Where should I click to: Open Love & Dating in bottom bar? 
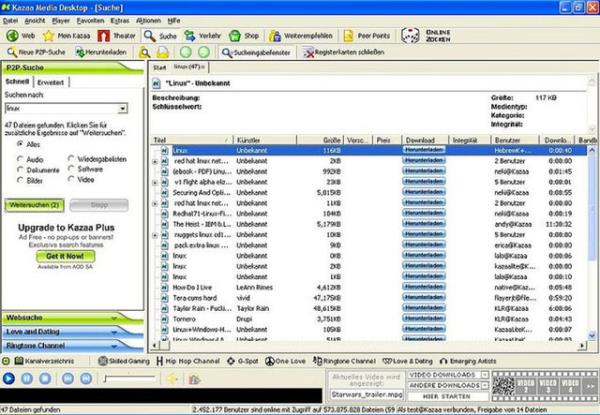pos(408,361)
